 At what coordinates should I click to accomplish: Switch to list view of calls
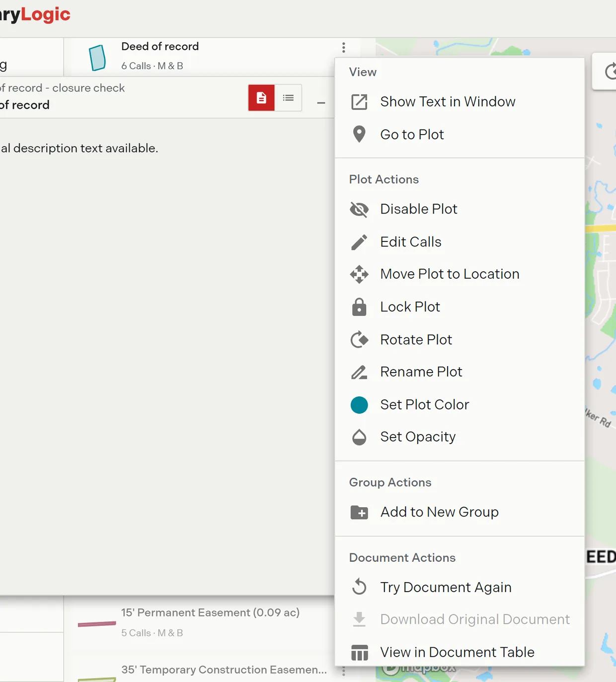[288, 98]
